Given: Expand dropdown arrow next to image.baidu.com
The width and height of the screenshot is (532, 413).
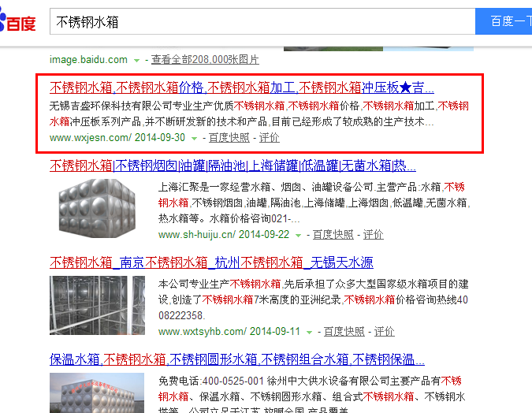Looking at the screenshot, I should pos(136,61).
